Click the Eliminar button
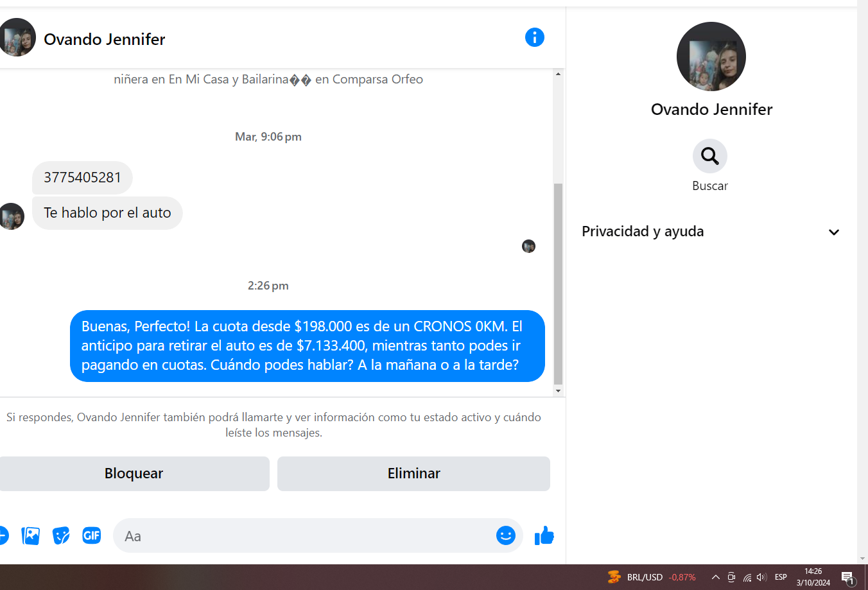 pos(413,474)
